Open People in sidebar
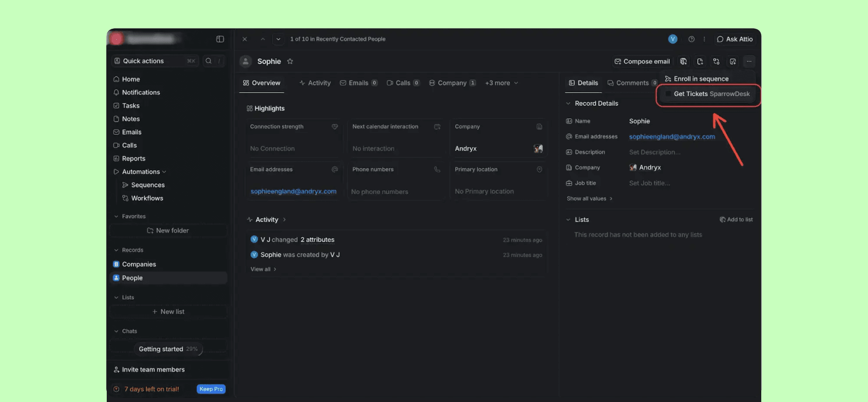The height and width of the screenshot is (402, 868). [169, 278]
